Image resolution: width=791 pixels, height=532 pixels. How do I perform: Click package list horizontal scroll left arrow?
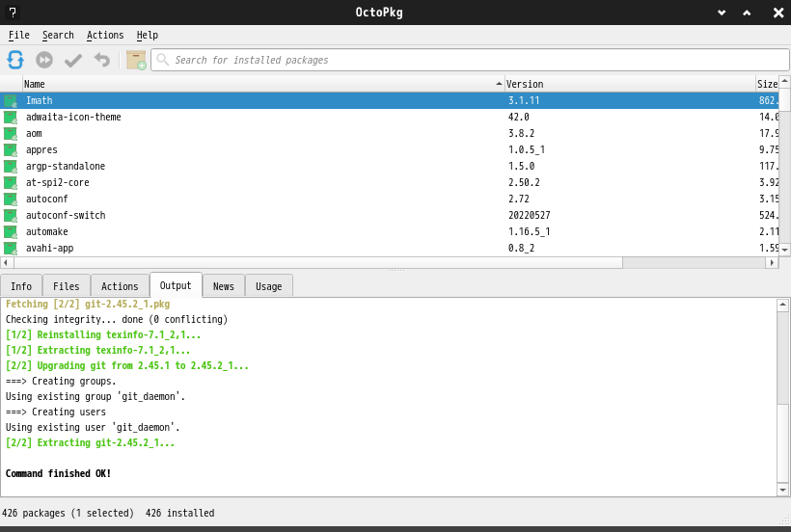point(6,262)
